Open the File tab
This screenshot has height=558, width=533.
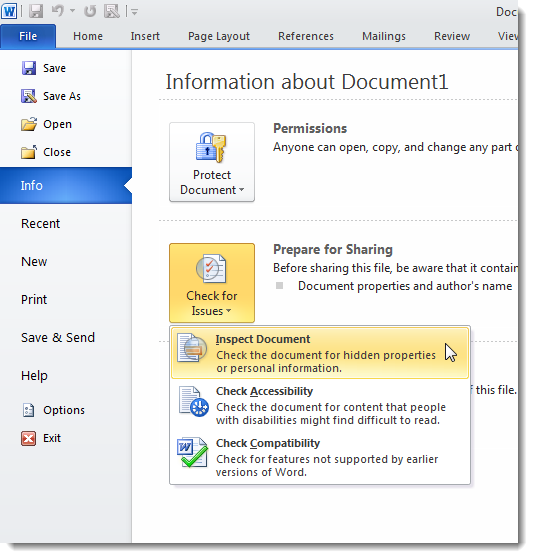click(28, 36)
